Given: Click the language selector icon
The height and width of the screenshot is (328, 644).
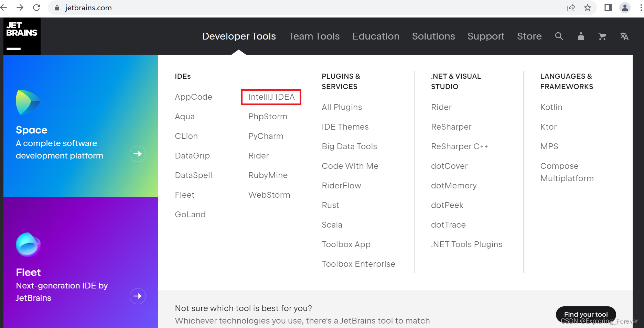Looking at the screenshot, I should point(624,36).
